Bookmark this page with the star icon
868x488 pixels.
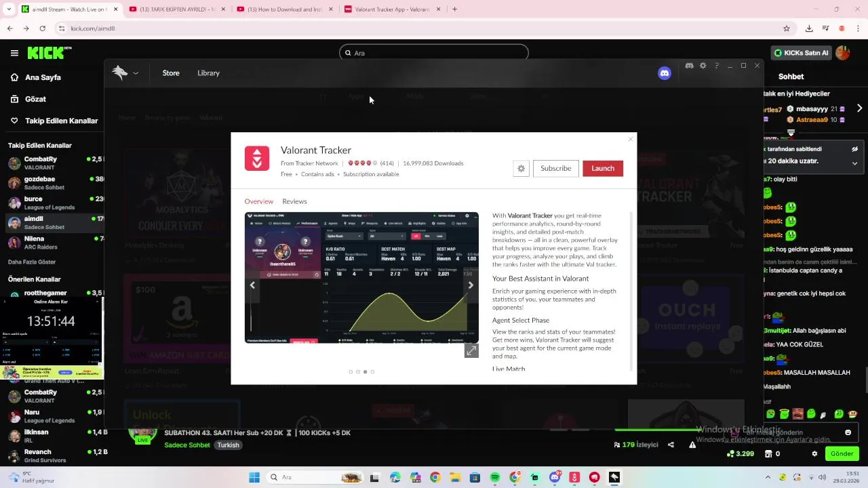coord(787,28)
